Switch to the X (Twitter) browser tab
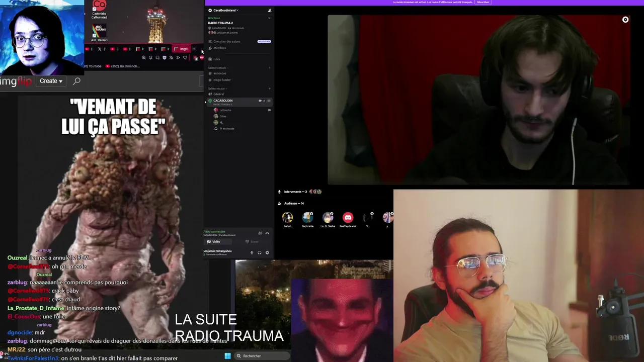Screen dimensions: 644x362 coord(102,49)
